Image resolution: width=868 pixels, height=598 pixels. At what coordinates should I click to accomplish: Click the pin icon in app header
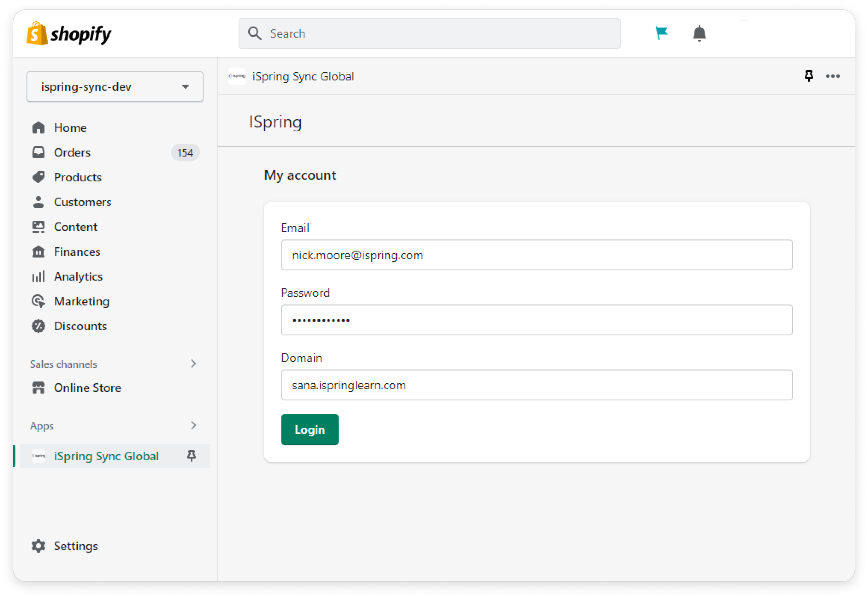pos(809,76)
